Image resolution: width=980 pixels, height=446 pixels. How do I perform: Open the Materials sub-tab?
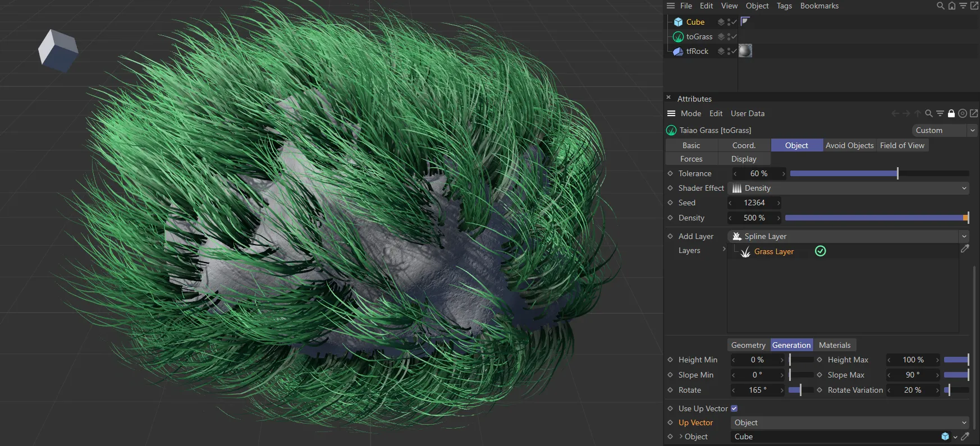834,345
